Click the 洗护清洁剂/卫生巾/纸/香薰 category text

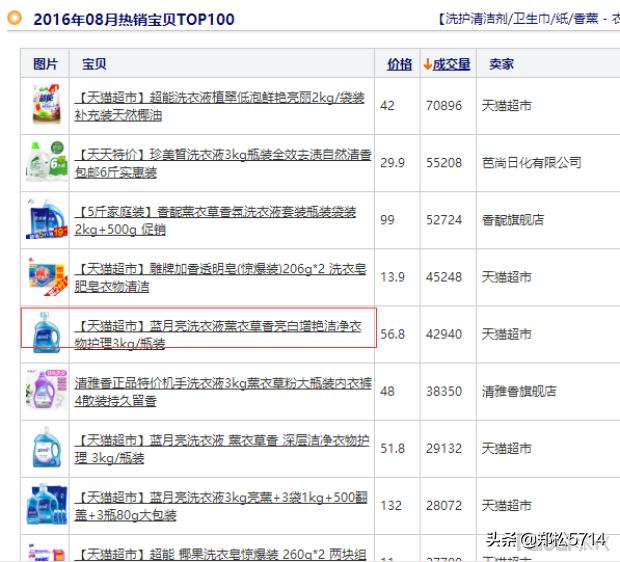coord(522,19)
